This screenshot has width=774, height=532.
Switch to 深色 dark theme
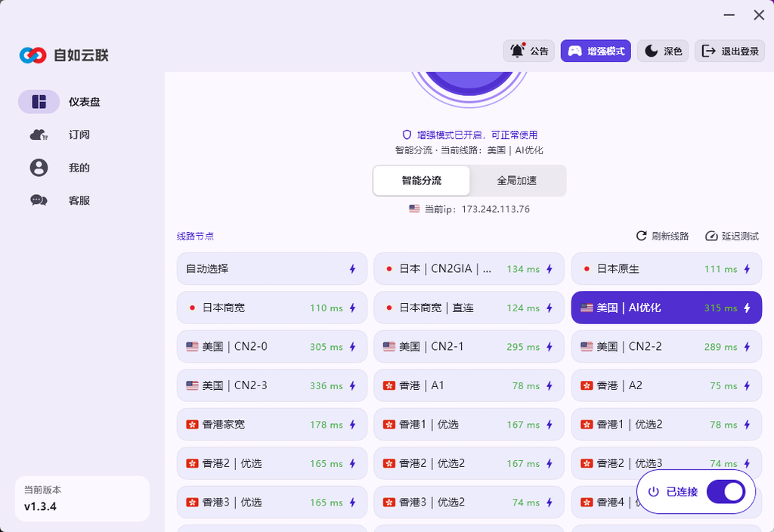pos(663,51)
